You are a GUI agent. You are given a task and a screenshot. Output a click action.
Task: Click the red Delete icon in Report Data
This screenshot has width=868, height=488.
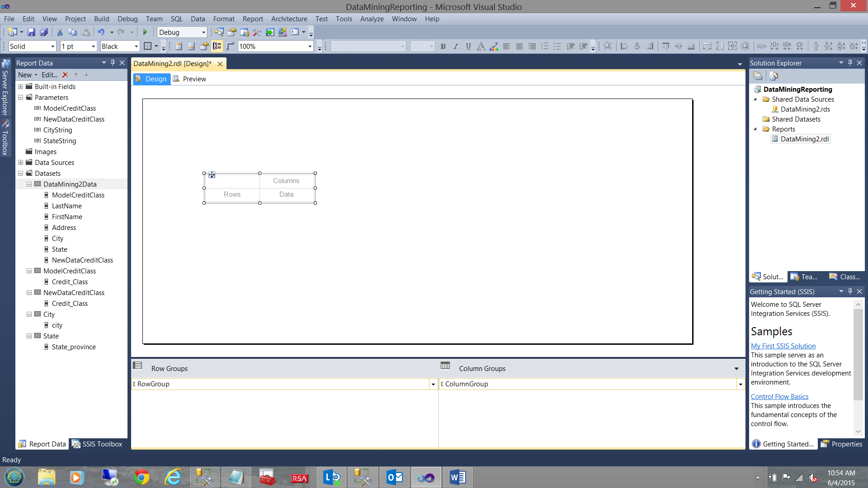point(65,75)
